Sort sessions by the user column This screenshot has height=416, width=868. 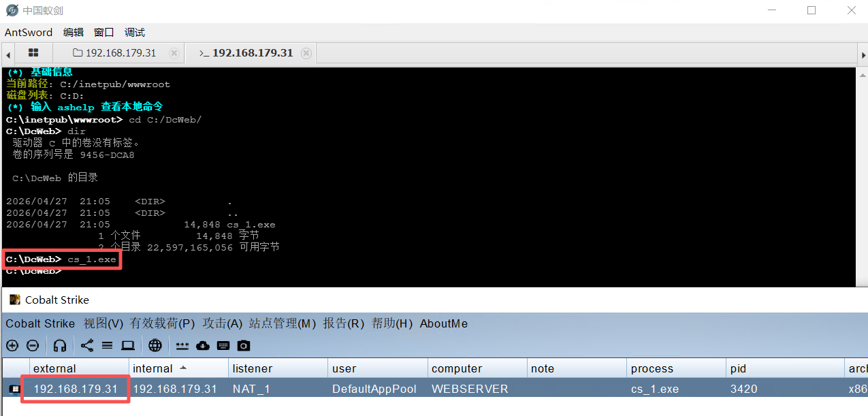coord(377,368)
